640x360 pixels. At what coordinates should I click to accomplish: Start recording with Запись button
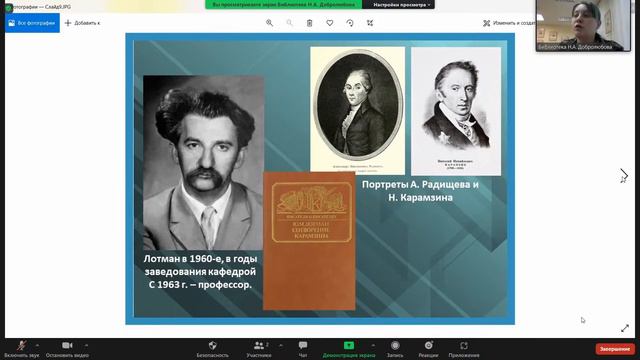395,349
